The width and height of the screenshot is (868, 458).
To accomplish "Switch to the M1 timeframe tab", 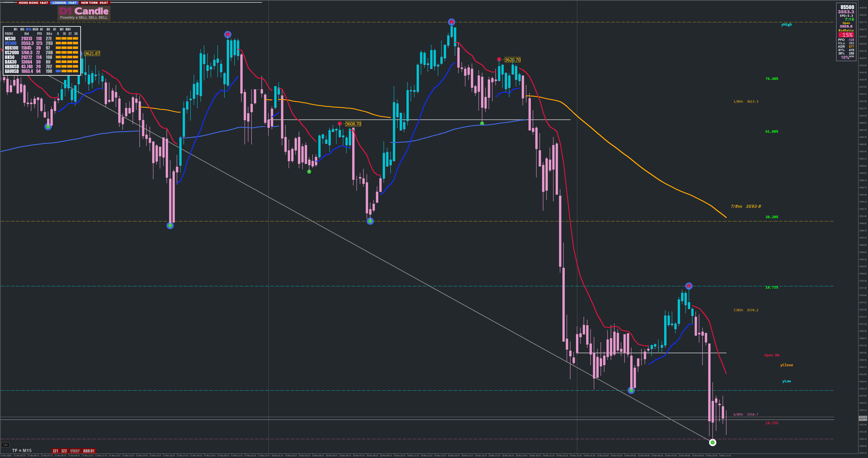I will [x=15, y=29].
